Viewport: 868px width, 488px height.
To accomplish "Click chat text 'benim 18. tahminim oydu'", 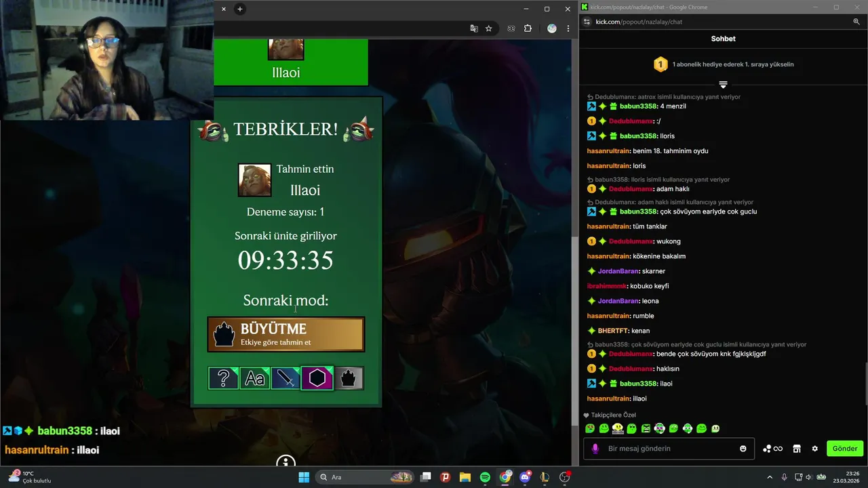I will click(x=671, y=150).
